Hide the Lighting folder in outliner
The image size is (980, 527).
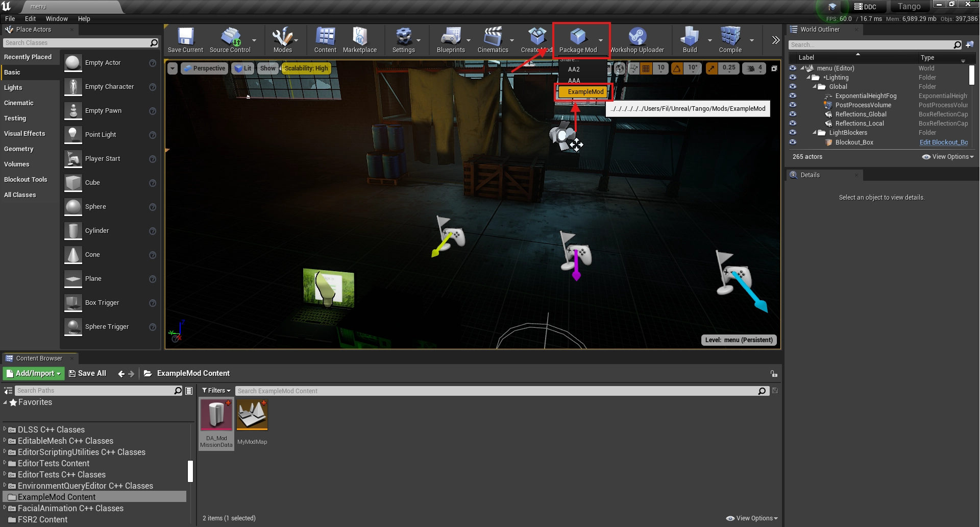[x=793, y=78]
